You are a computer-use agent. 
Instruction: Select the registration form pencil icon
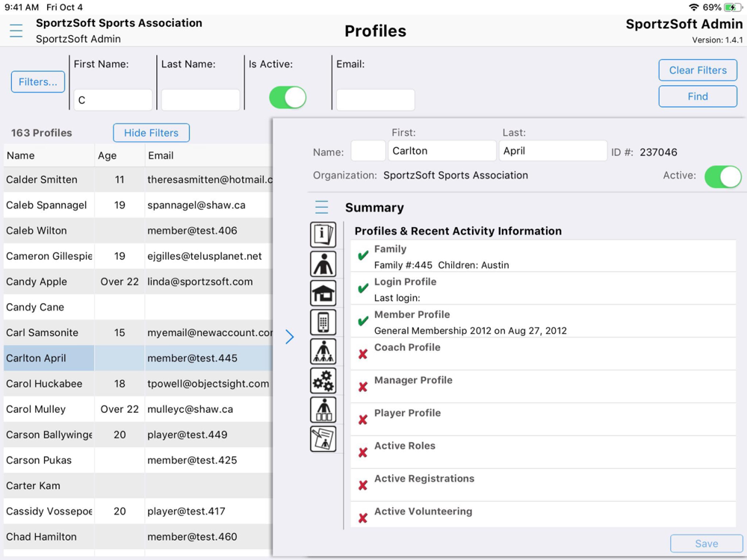323,438
